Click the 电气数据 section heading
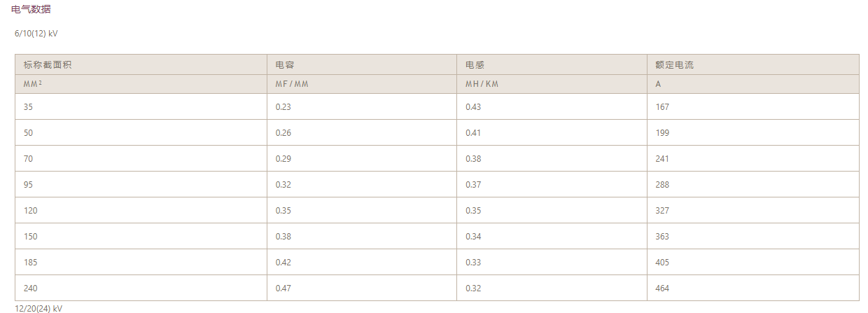Viewport: 868px width, 313px height. point(31,10)
